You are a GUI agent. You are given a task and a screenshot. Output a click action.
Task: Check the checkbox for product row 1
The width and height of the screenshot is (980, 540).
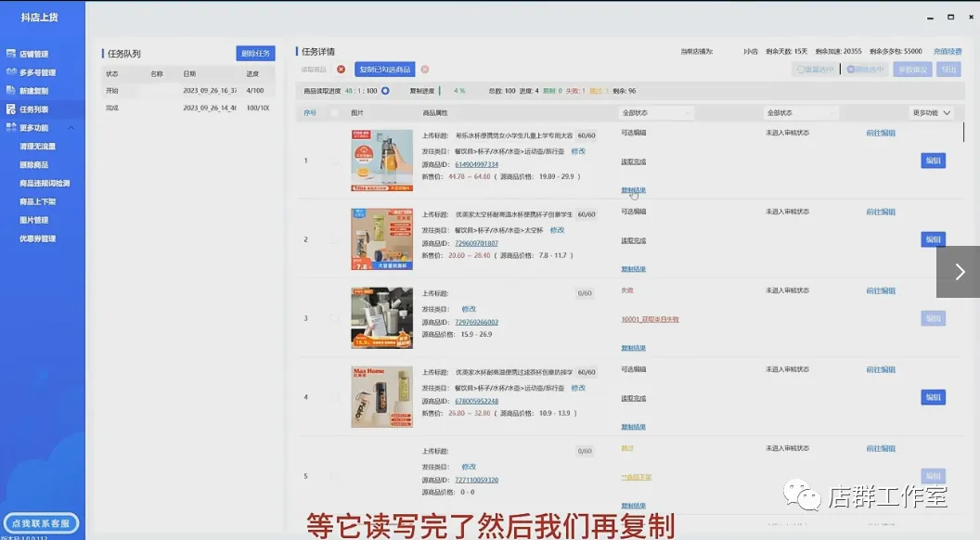pos(335,161)
